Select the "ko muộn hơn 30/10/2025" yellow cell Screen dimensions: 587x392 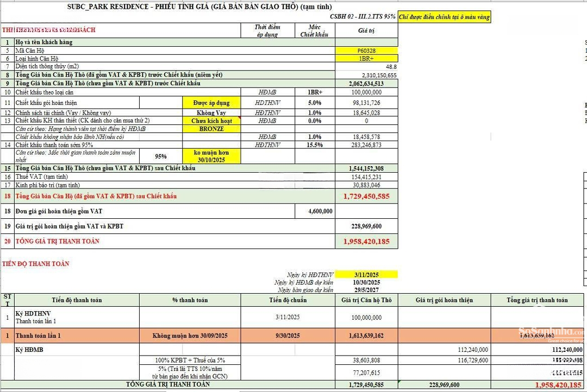point(211,156)
